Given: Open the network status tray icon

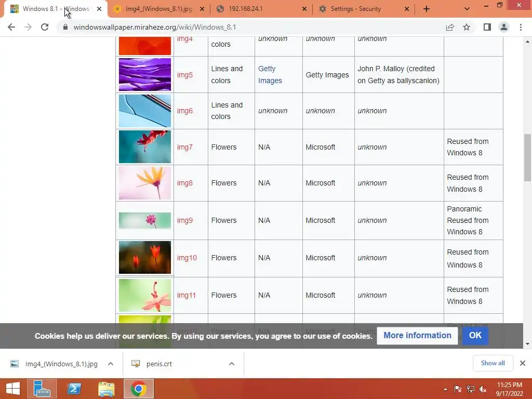Looking at the screenshot, I should 471,390.
